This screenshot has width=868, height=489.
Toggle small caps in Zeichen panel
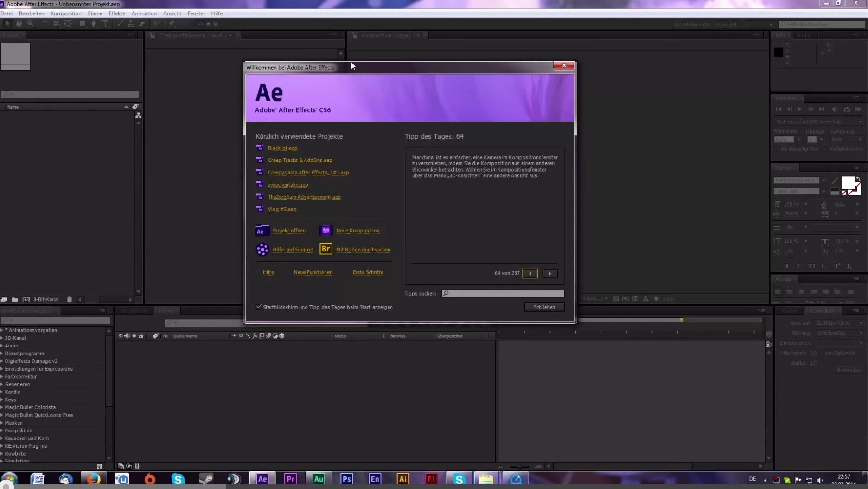(824, 266)
